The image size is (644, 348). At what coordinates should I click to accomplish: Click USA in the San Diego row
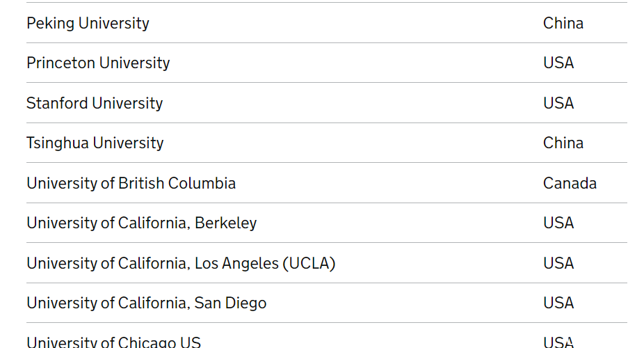558,303
